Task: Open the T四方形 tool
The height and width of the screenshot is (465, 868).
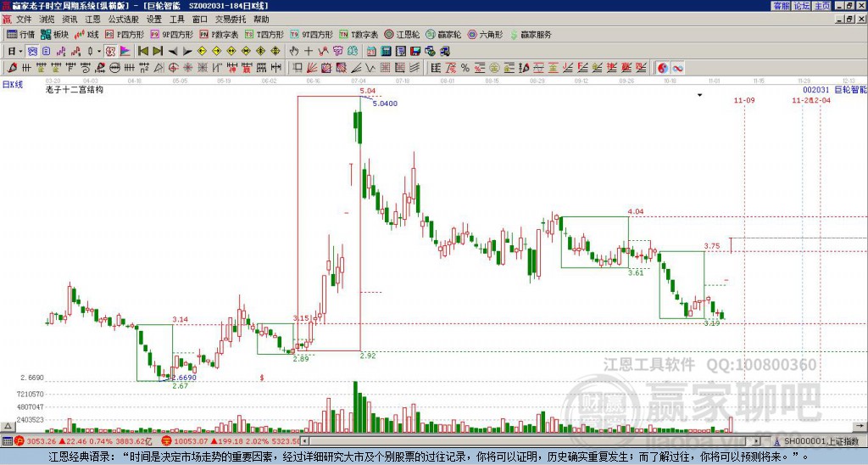Action: (x=264, y=34)
